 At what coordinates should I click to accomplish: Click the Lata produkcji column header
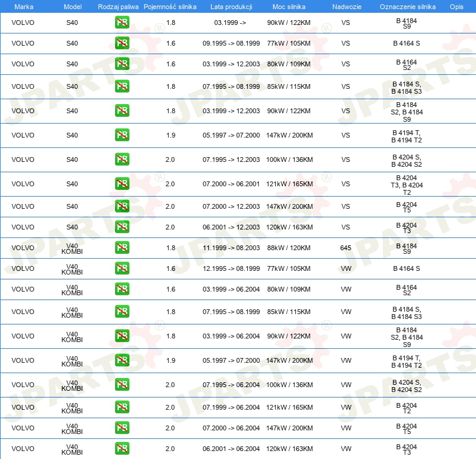[231, 7]
